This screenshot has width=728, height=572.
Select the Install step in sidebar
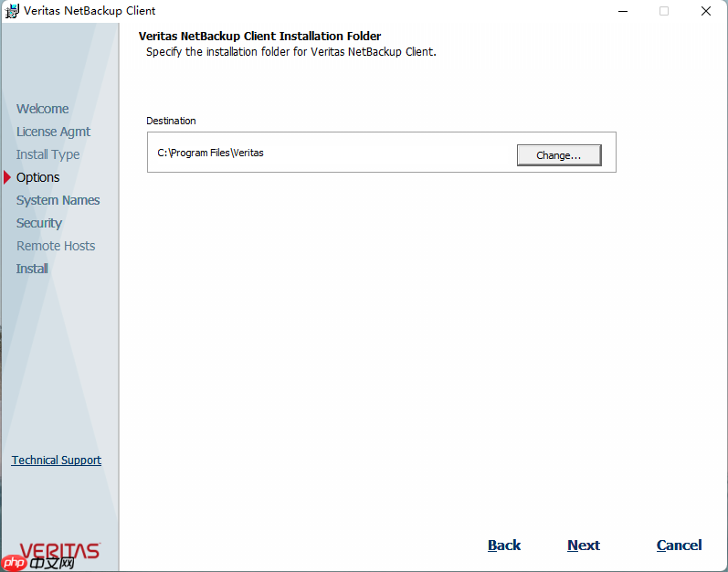tap(32, 269)
